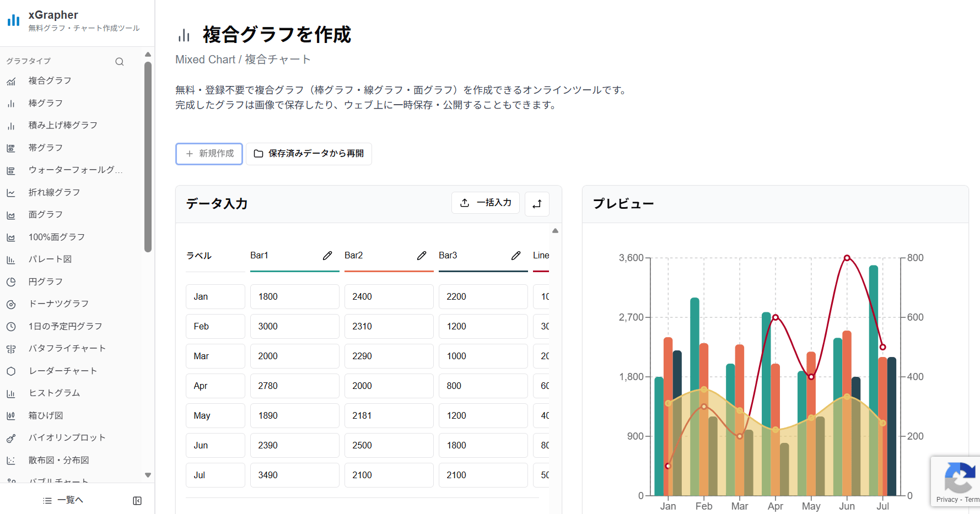The height and width of the screenshot is (514, 980).
Task: Switch to ドーナツグラフ in the chart type list
Action: [x=12, y=304]
